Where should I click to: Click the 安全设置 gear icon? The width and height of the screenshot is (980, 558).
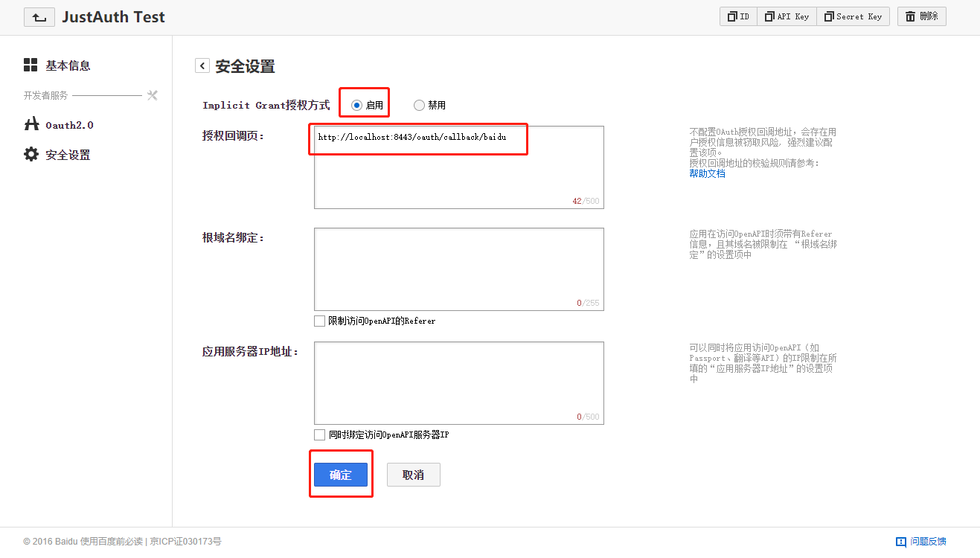click(31, 154)
